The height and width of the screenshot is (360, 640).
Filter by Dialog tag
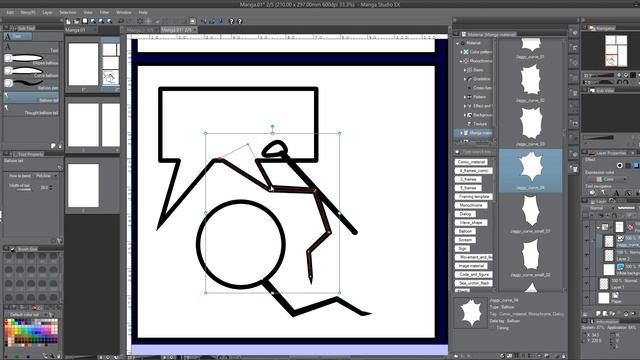[465, 214]
